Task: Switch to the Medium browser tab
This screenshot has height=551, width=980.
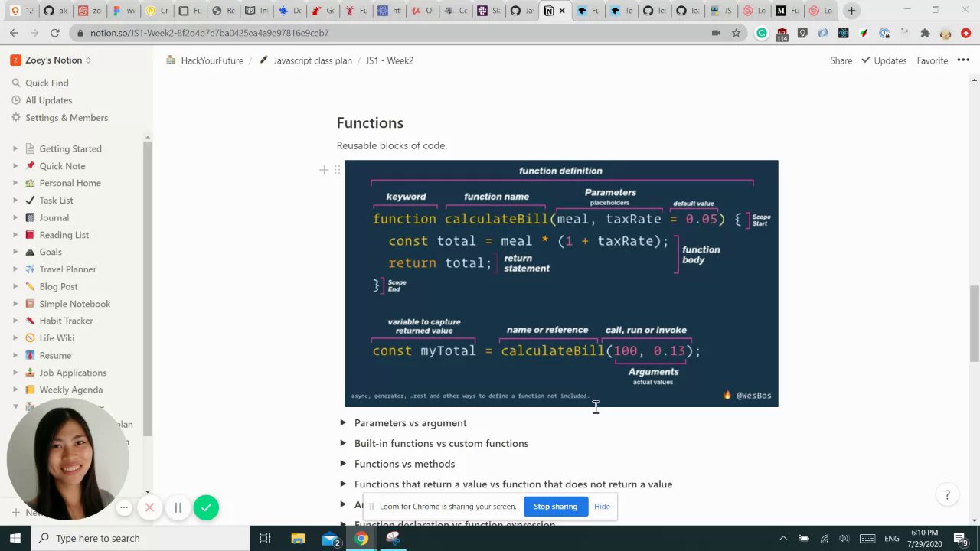Action: click(x=786, y=11)
